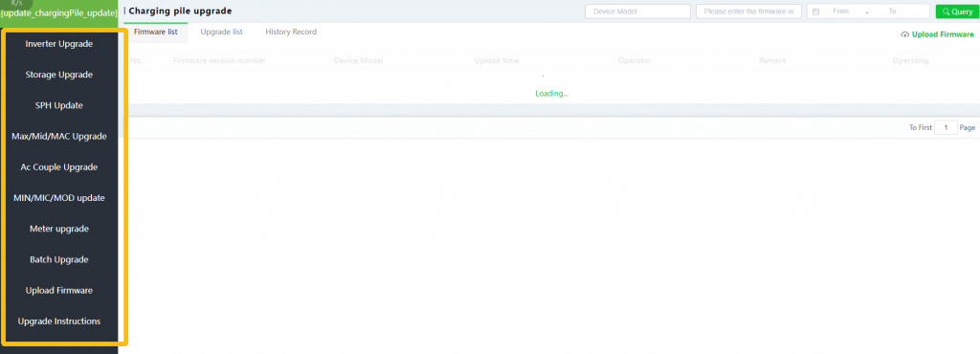
Task: Click the Upload Firmware cloud link
Action: 937,34
